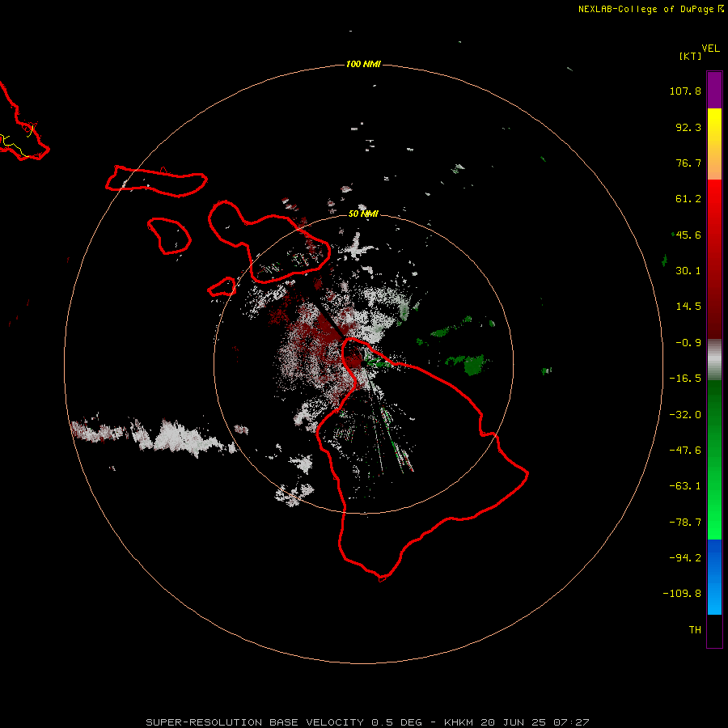This screenshot has height=728, width=728.
Task: Click the 30.1 legend value
Action: pyautogui.click(x=688, y=271)
